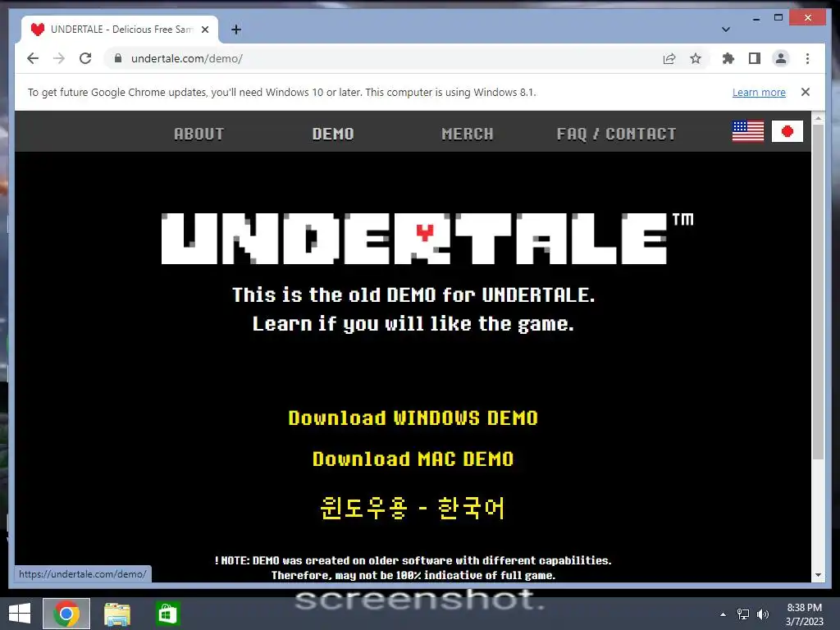Click the padlock site info icon
The image size is (840, 630).
(x=118, y=58)
